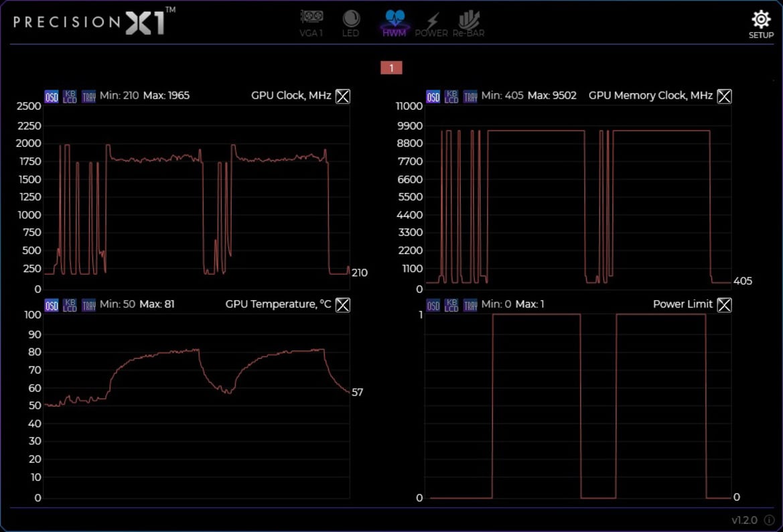
Task: Click the Precision X1 logo
Action: 94,21
